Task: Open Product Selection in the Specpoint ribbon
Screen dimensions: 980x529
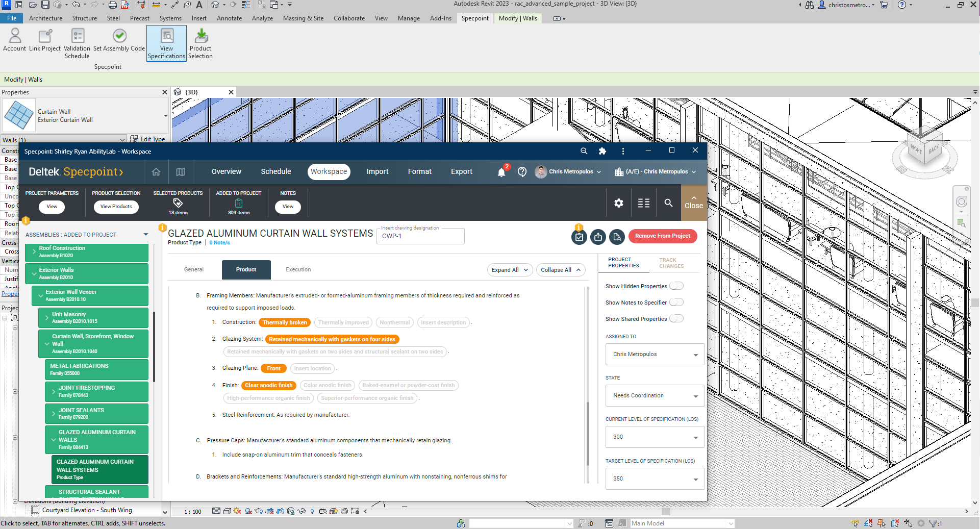Action: coord(200,37)
